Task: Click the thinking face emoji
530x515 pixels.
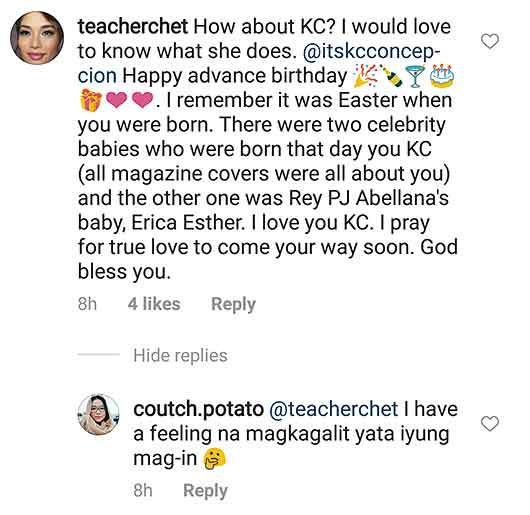Action: coord(214,459)
